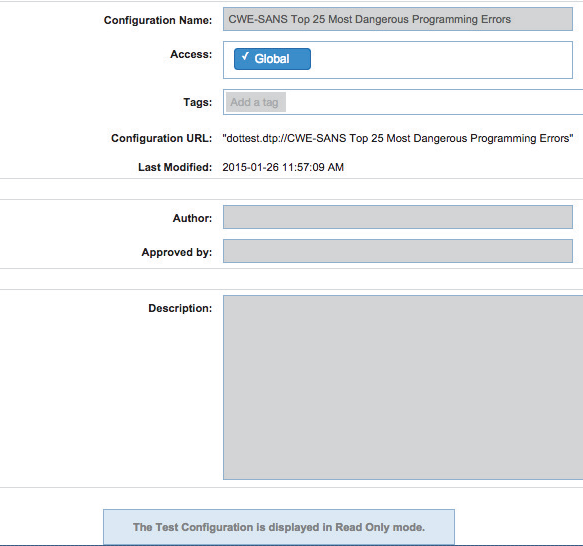
Task: Click the Access label
Action: [x=191, y=54]
